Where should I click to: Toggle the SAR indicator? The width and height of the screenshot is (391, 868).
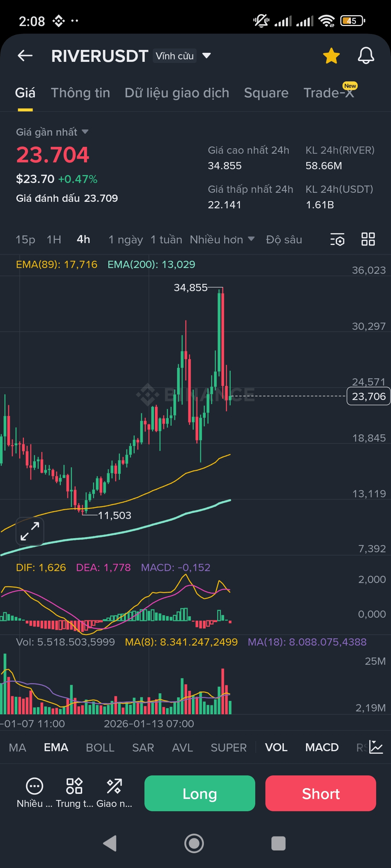[x=143, y=748]
